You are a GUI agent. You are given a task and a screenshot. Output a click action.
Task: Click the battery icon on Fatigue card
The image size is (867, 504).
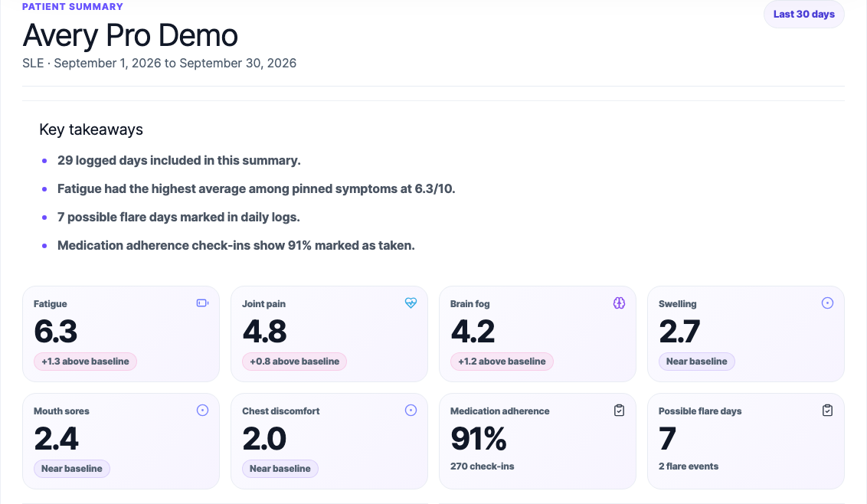tap(202, 303)
